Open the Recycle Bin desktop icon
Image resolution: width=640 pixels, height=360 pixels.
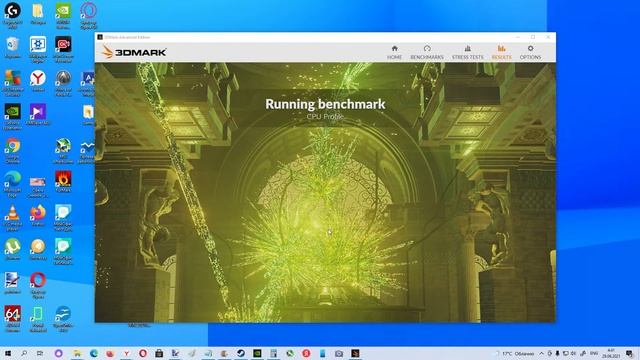[x=13, y=48]
